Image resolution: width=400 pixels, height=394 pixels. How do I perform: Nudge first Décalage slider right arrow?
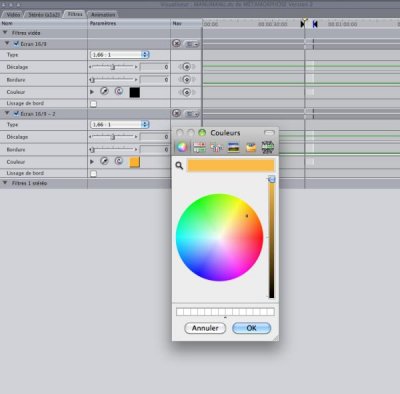pos(136,67)
